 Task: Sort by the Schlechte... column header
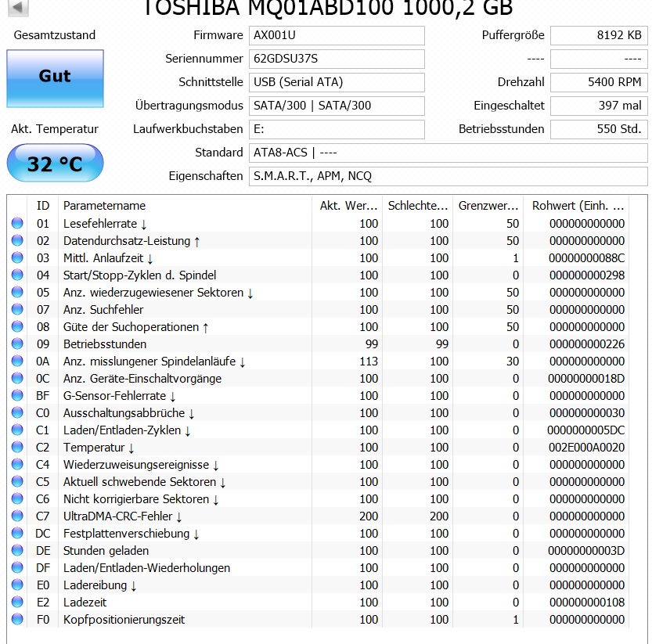[417, 205]
